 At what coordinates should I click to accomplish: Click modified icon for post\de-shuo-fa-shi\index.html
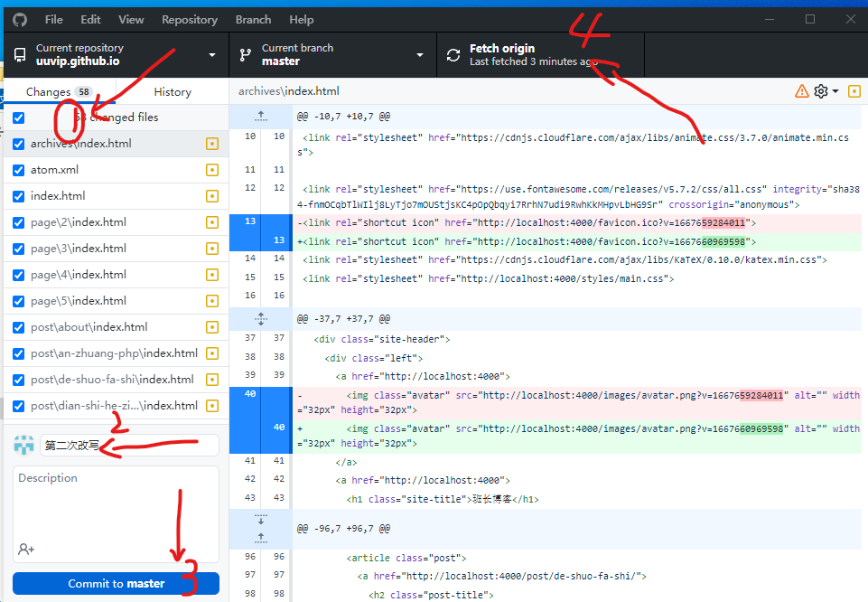[212, 380]
